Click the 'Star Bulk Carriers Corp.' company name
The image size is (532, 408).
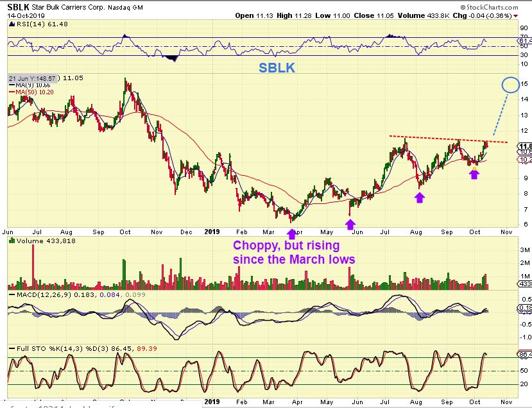pos(68,7)
